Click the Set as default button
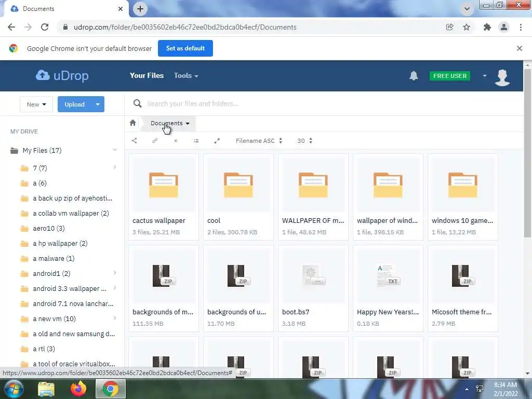 185,48
